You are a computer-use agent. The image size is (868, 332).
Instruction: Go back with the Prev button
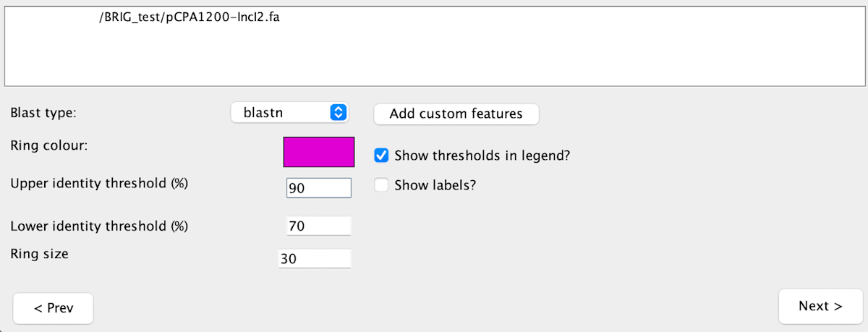[54, 308]
